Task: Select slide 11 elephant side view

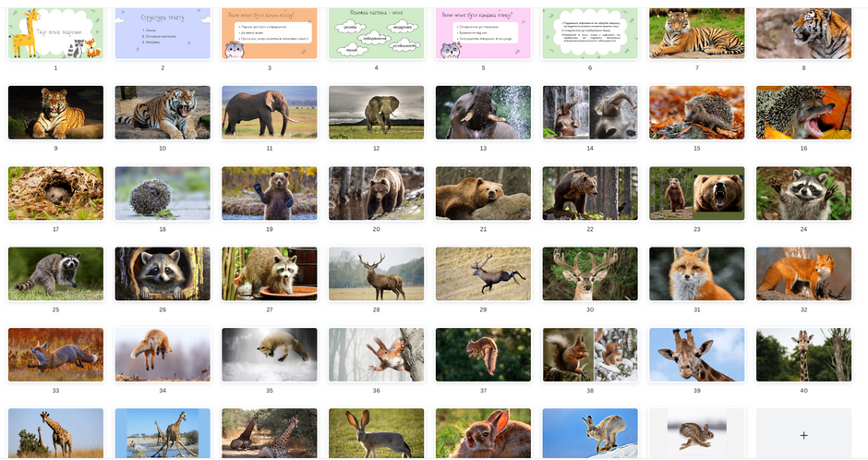Action: (x=269, y=113)
